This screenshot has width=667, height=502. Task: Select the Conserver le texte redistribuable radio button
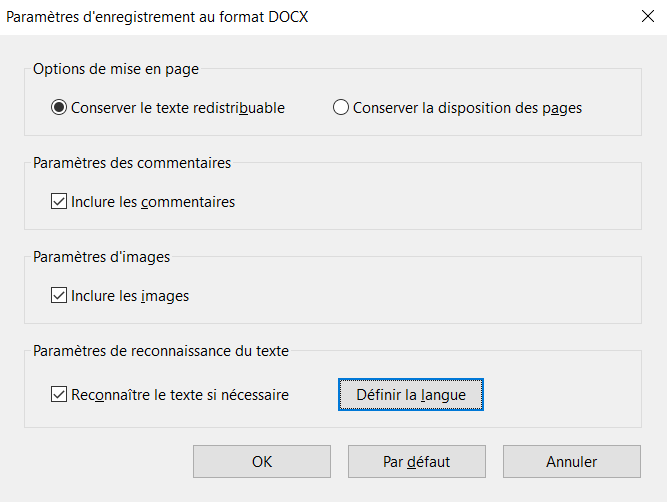click(x=59, y=108)
